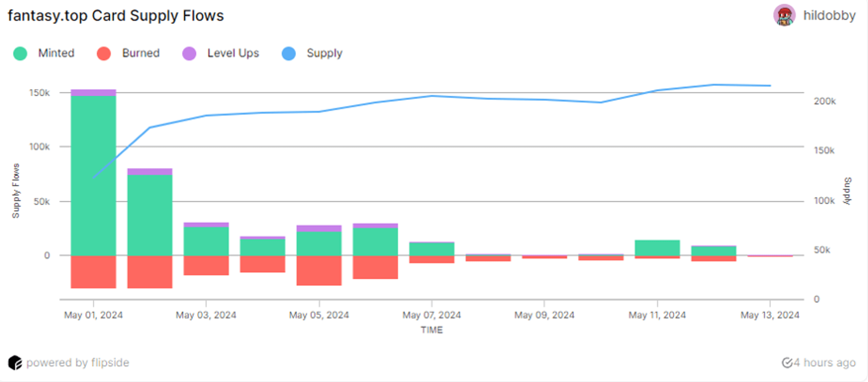868x382 pixels.
Task: Click the left axis 100k label
Action: coord(39,147)
